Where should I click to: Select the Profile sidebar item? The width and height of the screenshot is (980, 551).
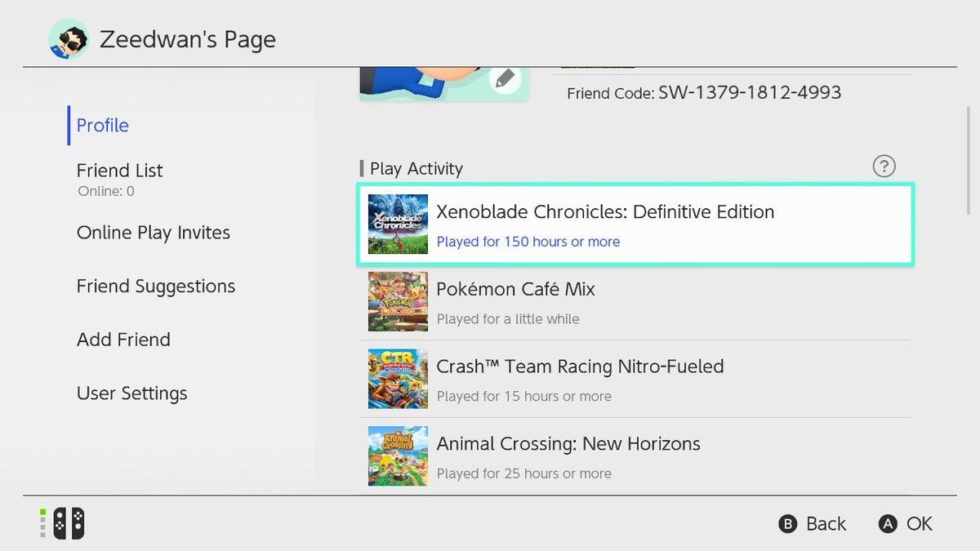[103, 125]
